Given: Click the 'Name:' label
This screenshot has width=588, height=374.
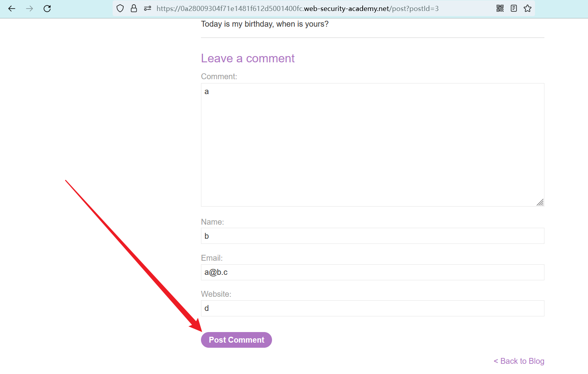Looking at the screenshot, I should click(212, 222).
